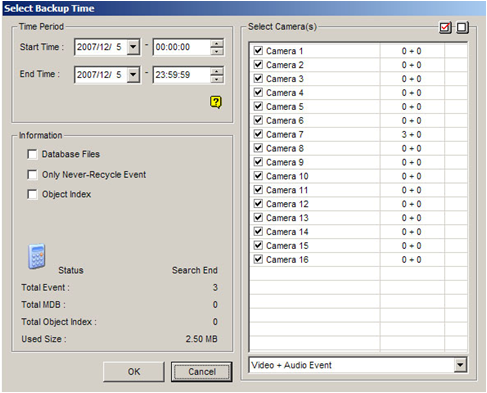Deselect Camera 12 checkbox
Screen dimensions: 487x393
tap(258, 204)
